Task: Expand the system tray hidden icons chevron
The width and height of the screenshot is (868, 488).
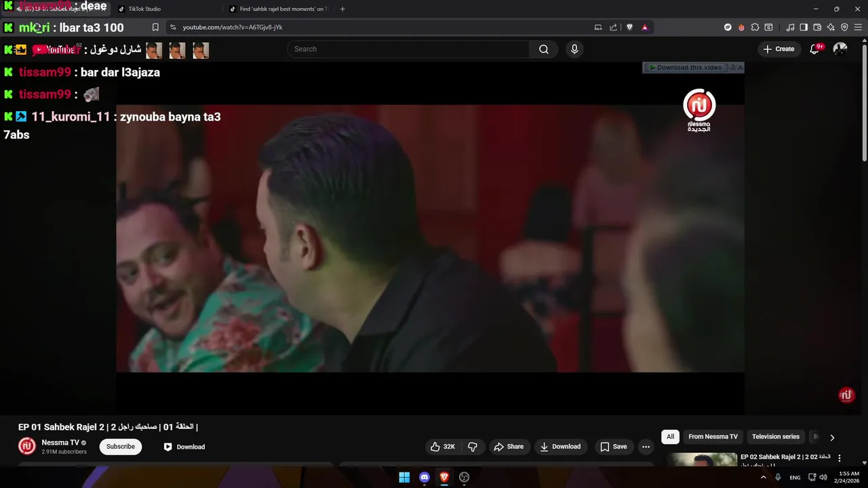Action: click(x=764, y=477)
